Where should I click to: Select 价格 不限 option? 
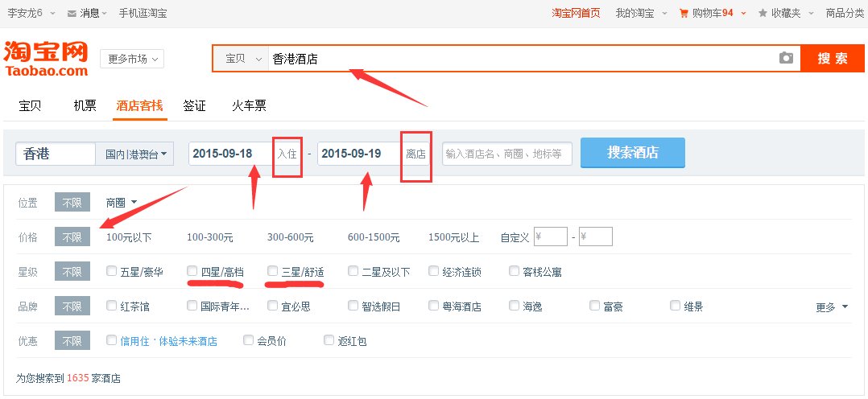tap(72, 237)
